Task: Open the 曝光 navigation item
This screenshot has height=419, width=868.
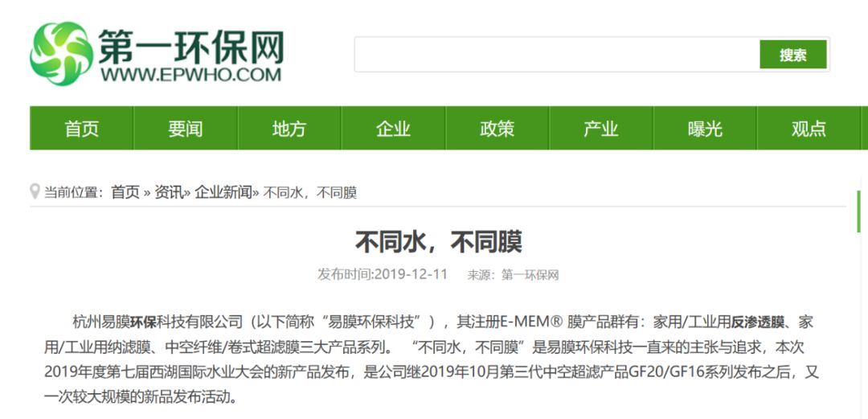Action: [x=705, y=129]
